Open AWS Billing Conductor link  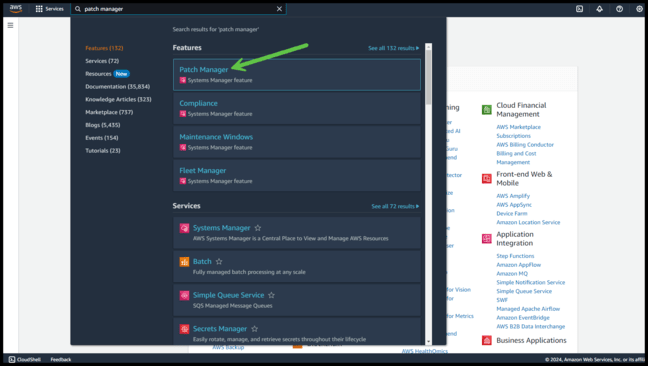pyautogui.click(x=525, y=145)
